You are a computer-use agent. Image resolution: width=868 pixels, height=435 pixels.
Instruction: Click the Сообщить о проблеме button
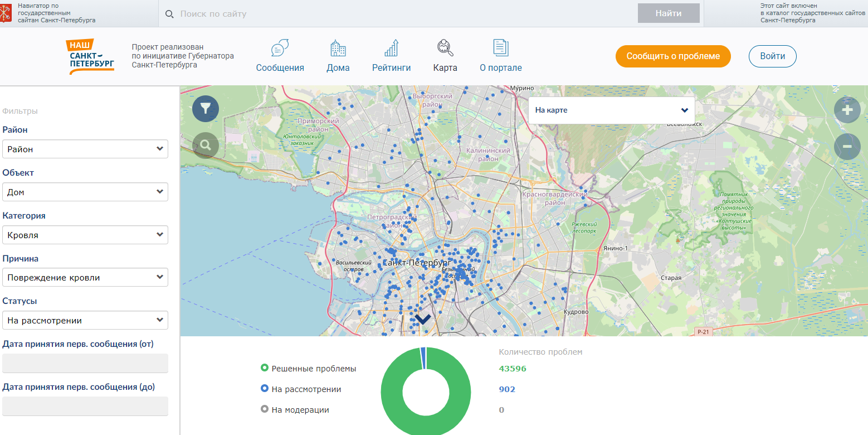[673, 56]
